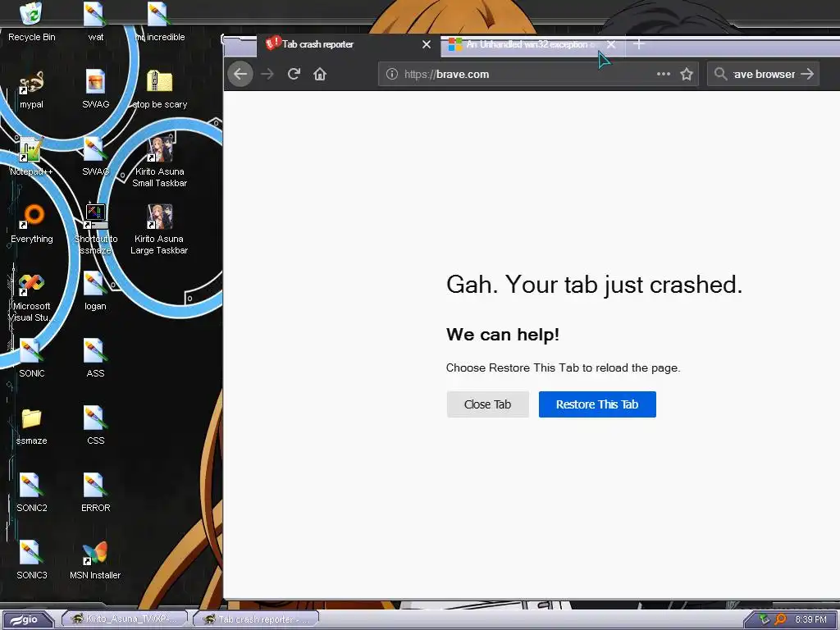This screenshot has height=630, width=840.
Task: Click the Restore This Tab button
Action: [597, 404]
